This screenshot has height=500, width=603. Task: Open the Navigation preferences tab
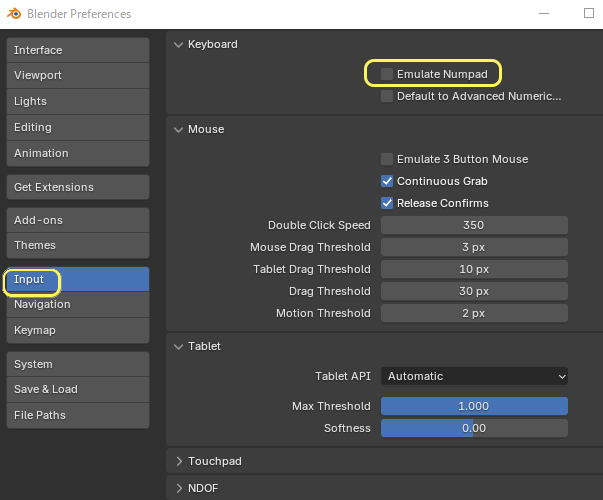[77, 304]
